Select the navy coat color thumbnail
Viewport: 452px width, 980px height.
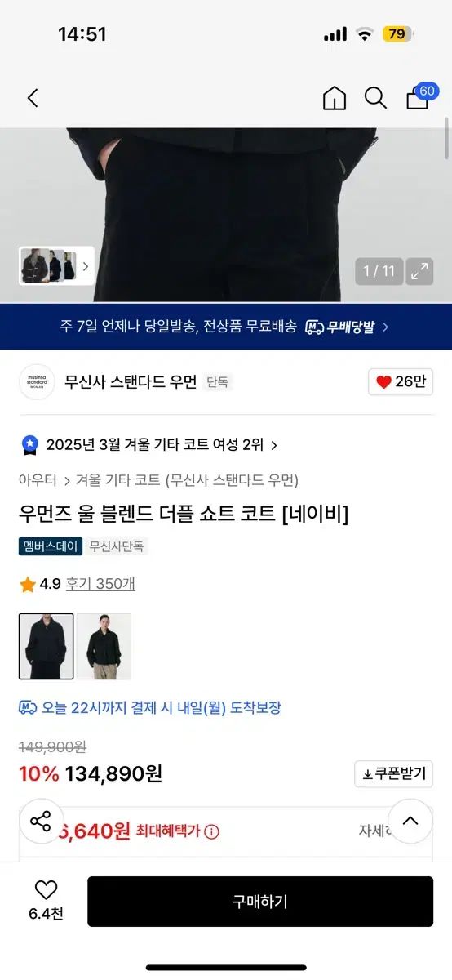click(47, 647)
